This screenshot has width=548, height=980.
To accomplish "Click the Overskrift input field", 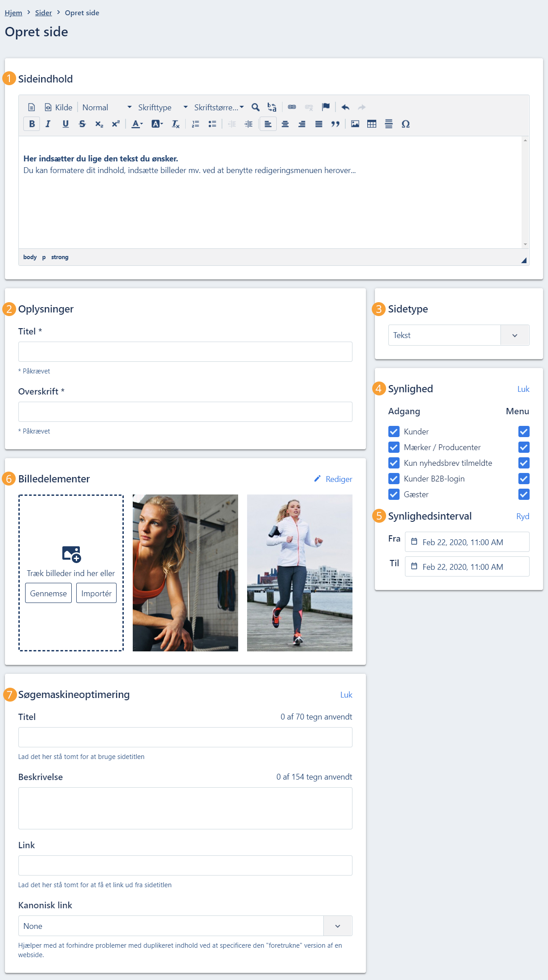I will (185, 412).
